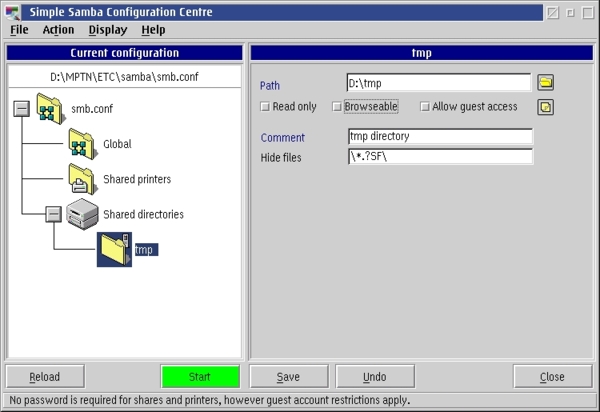Viewport: 600px width, 412px height.
Task: Select the smb.conf tree label
Action: coord(92,109)
